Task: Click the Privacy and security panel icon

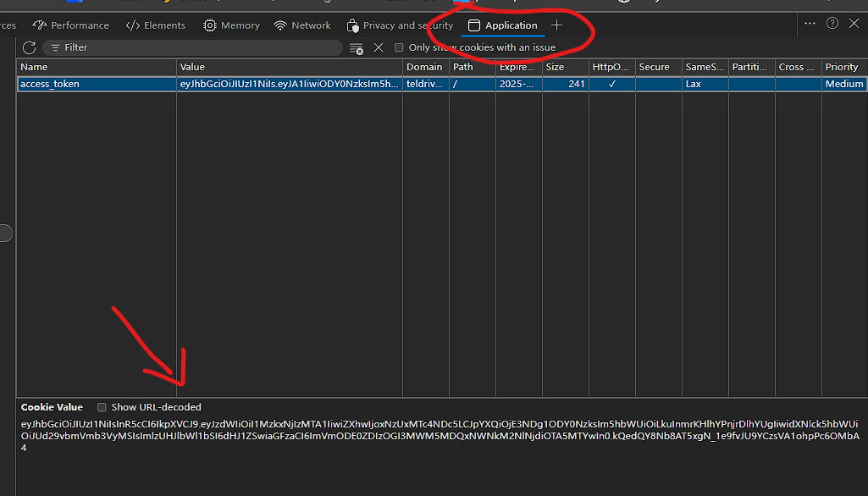Action: pyautogui.click(x=352, y=25)
